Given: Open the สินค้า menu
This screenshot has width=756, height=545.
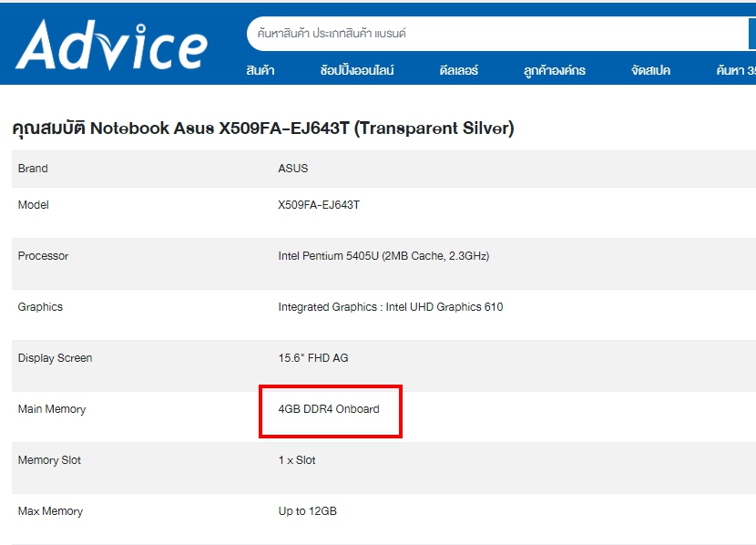Looking at the screenshot, I should 261,70.
